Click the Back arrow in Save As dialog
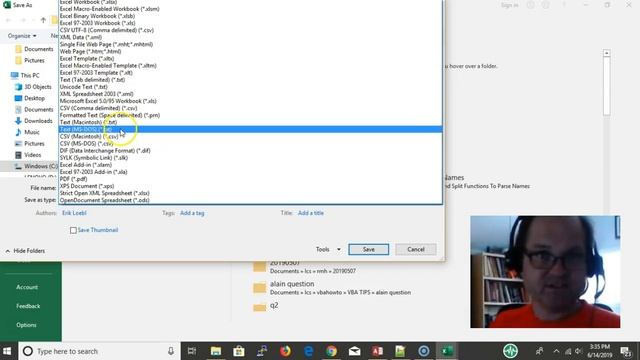Image resolution: width=640 pixels, height=360 pixels. [x=8, y=20]
